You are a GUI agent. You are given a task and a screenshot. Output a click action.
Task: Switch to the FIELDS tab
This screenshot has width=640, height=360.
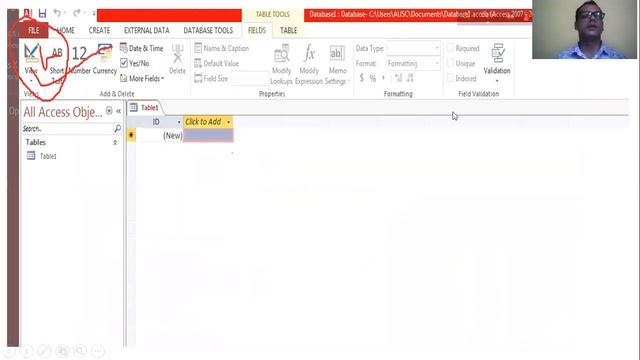pyautogui.click(x=257, y=30)
